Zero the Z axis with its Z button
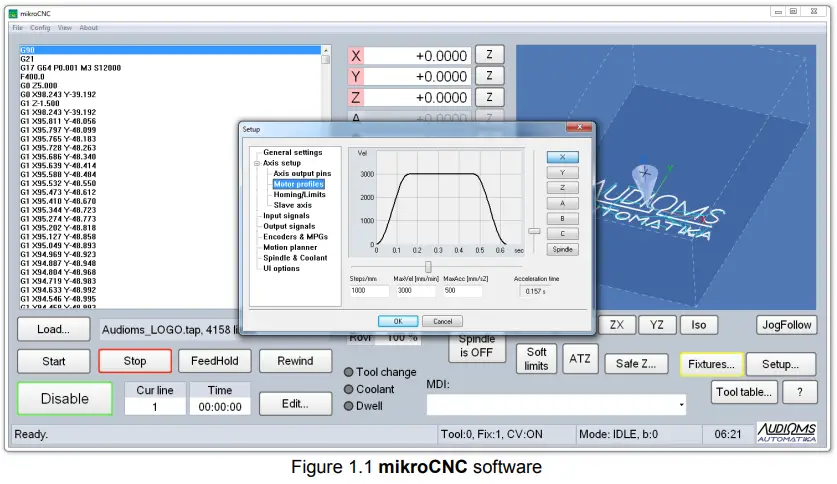The height and width of the screenshot is (484, 837). click(x=489, y=97)
